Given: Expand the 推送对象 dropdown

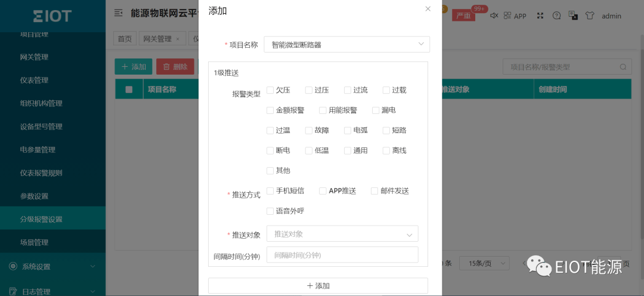Looking at the screenshot, I should pos(342,235).
